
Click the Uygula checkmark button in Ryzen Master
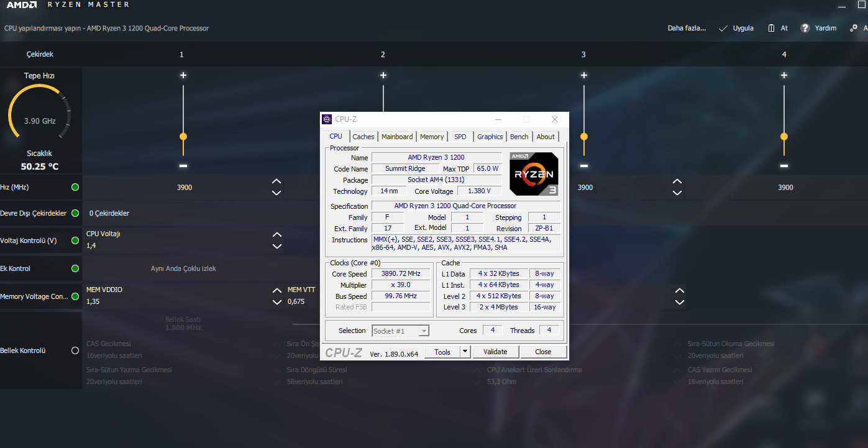coord(736,28)
